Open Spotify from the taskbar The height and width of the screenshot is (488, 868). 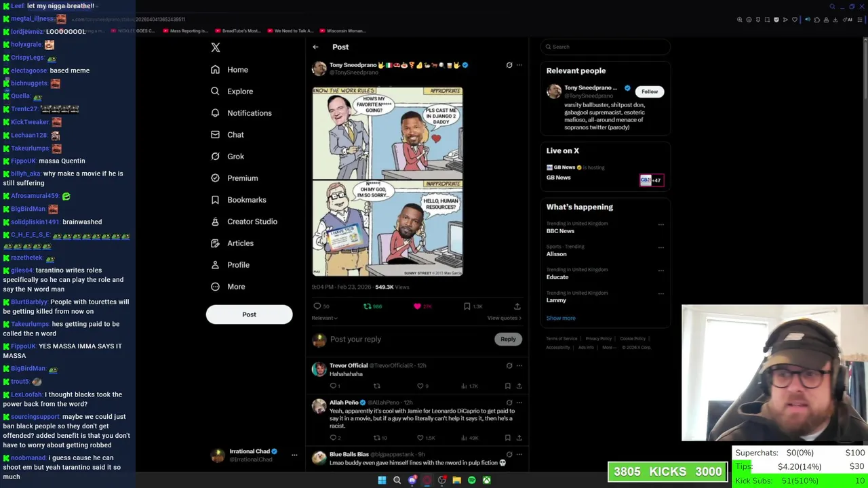click(x=472, y=480)
